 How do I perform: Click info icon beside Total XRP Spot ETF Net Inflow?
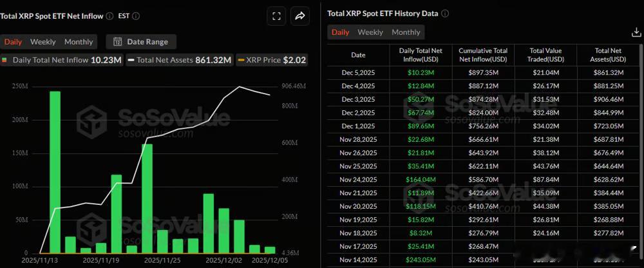click(109, 16)
